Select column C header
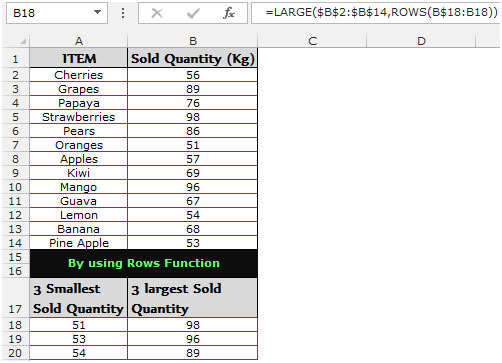 tap(312, 41)
